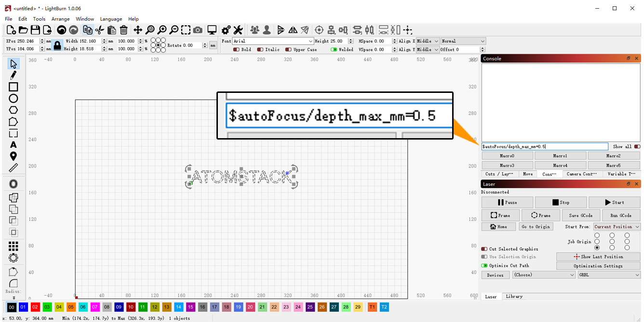The height and width of the screenshot is (322, 644).
Task: Select the Draw Lines pencil tool
Action: (x=13, y=75)
